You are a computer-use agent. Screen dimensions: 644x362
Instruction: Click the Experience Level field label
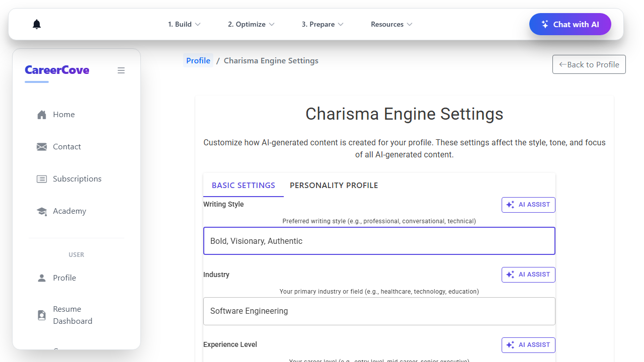pyautogui.click(x=230, y=344)
